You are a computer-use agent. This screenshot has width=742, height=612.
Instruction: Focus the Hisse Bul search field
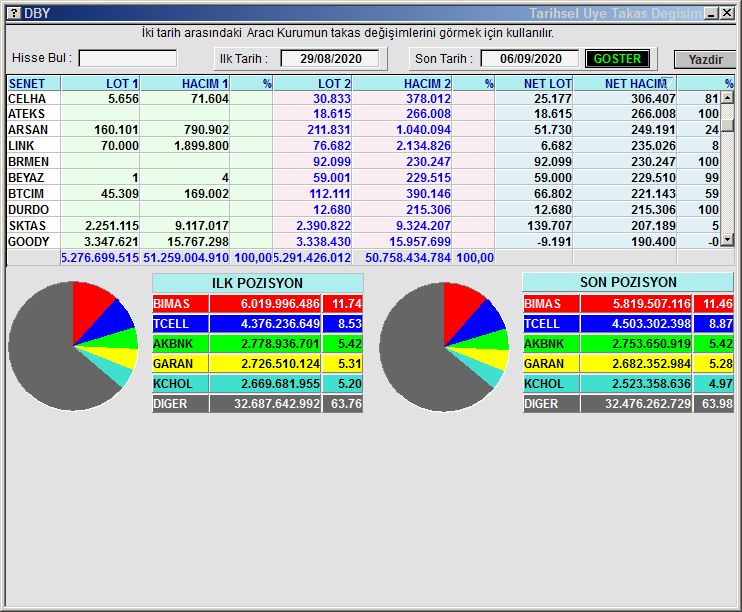(127, 59)
